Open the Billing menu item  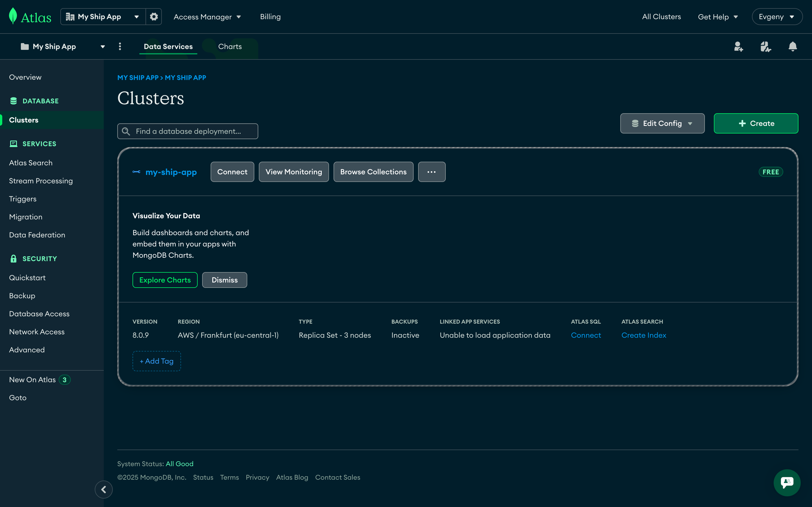(x=270, y=16)
